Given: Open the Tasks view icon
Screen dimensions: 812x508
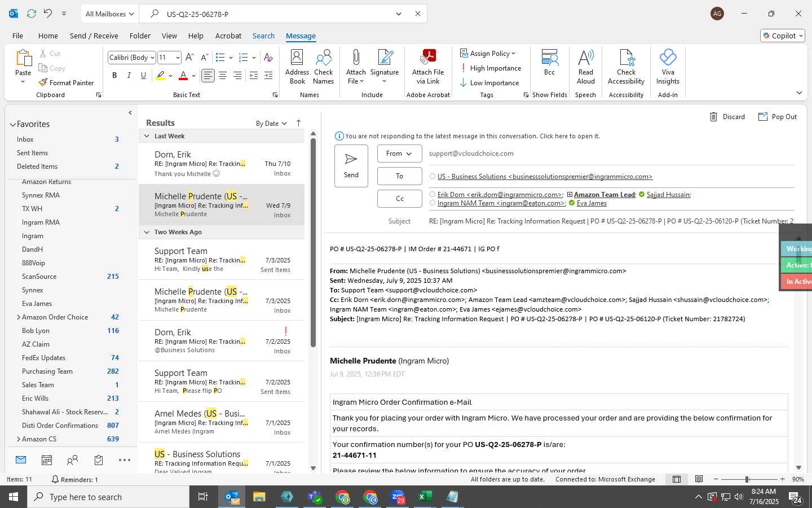Looking at the screenshot, I should [x=99, y=460].
